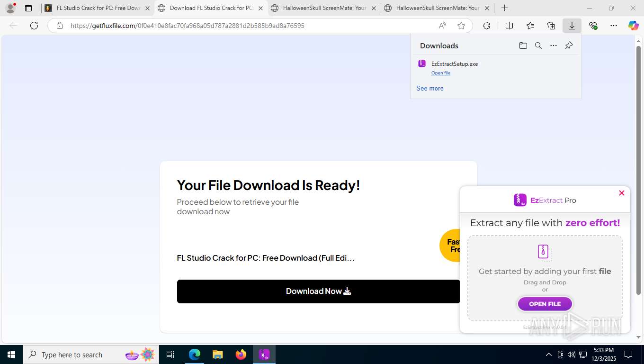
Task: Open Firefox from taskbar
Action: tap(241, 355)
